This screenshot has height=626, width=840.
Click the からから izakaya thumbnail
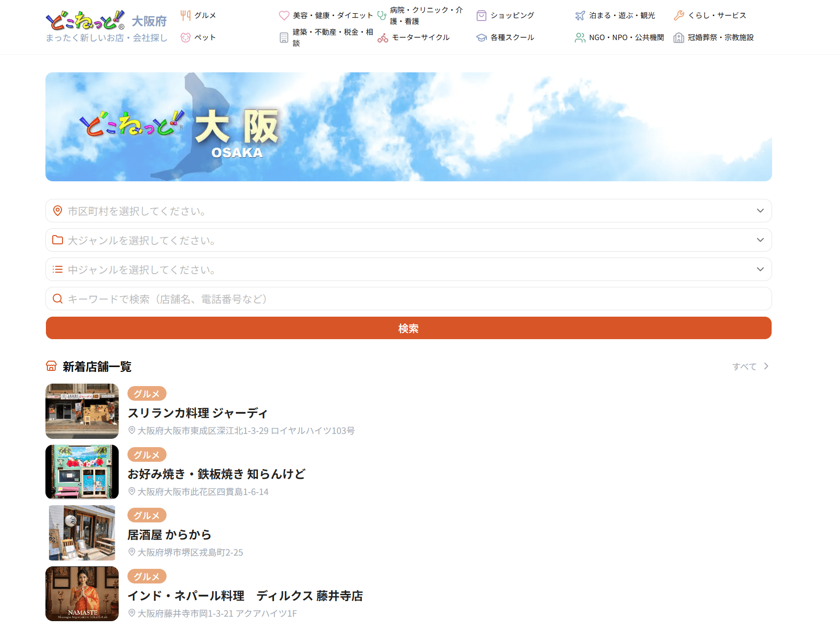click(82, 533)
